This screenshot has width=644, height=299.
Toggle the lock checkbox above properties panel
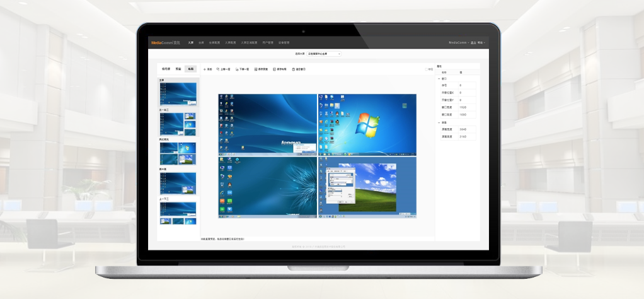(x=427, y=69)
